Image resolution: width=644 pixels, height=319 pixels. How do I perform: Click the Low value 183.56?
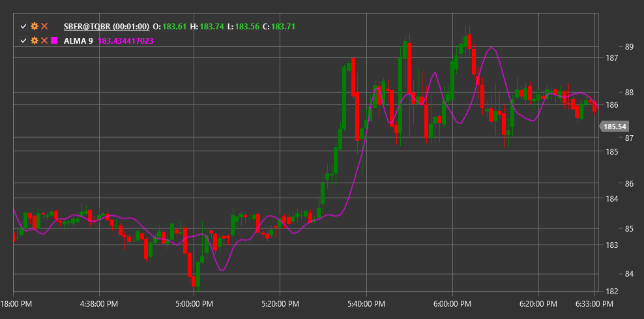click(x=247, y=27)
